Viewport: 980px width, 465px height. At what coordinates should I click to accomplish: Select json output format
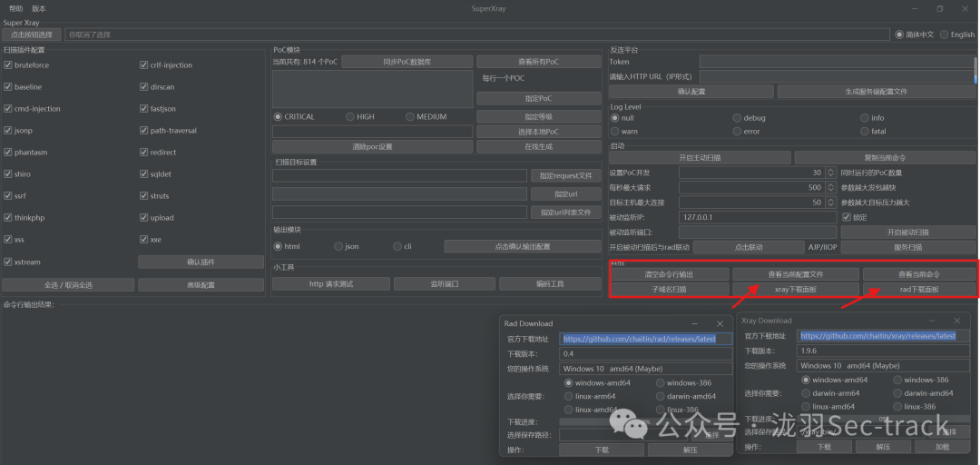(338, 247)
